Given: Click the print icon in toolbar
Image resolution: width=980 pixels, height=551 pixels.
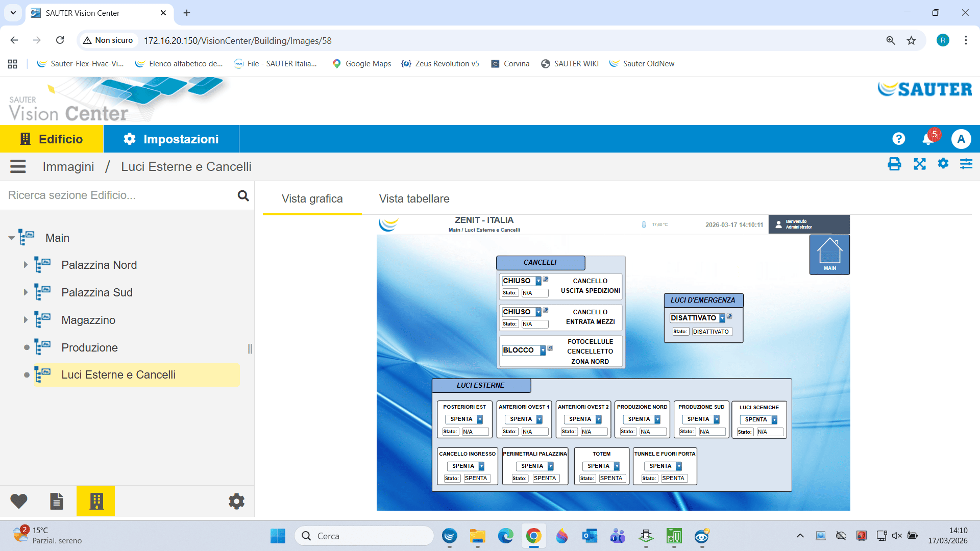Looking at the screenshot, I should [x=894, y=164].
